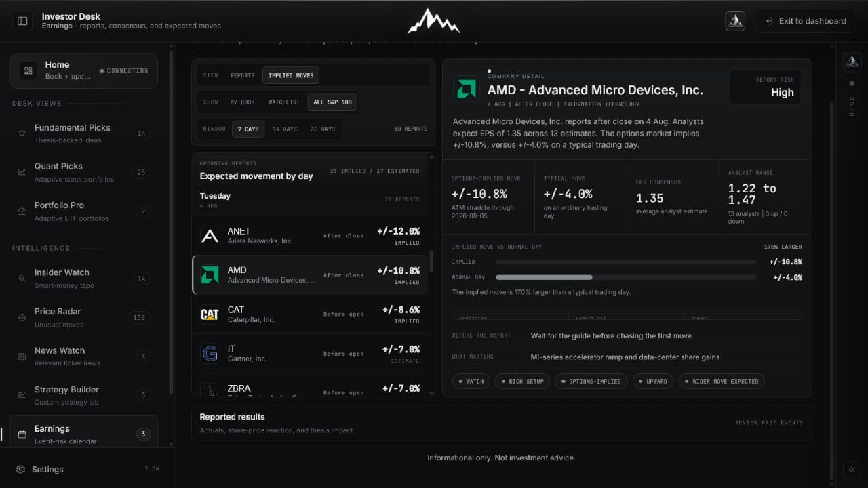Click the Price Radar 138 count badge
868x488 pixels.
(140, 317)
